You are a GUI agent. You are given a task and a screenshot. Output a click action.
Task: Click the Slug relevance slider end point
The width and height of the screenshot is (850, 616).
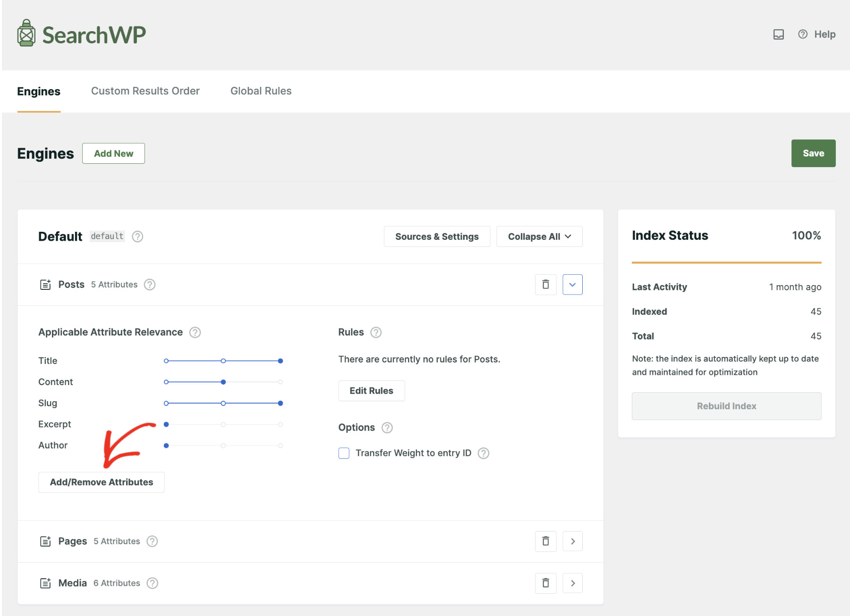click(280, 403)
